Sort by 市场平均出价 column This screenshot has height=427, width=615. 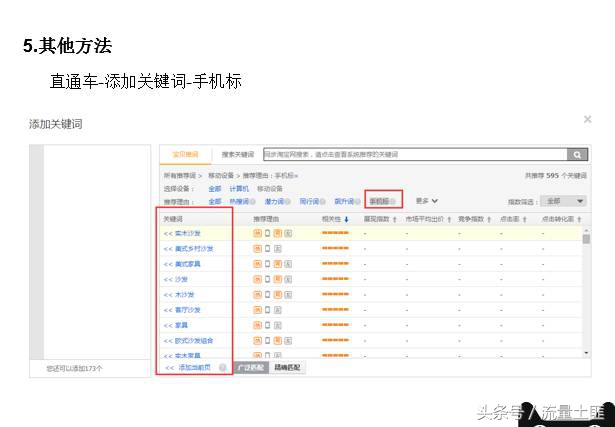coord(428,219)
